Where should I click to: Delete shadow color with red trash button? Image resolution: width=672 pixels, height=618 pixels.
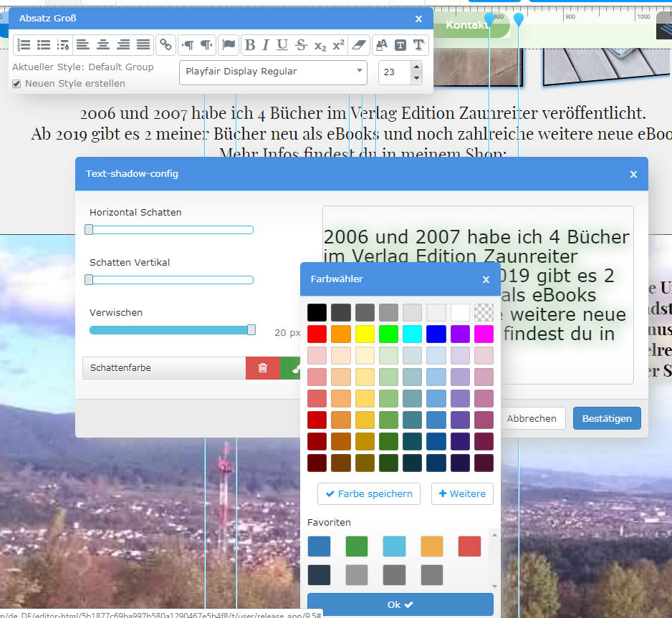tap(263, 368)
